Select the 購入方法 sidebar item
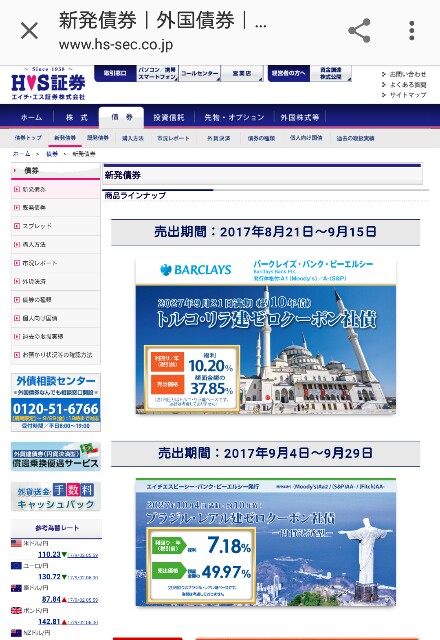440x640 pixels. tap(56, 244)
